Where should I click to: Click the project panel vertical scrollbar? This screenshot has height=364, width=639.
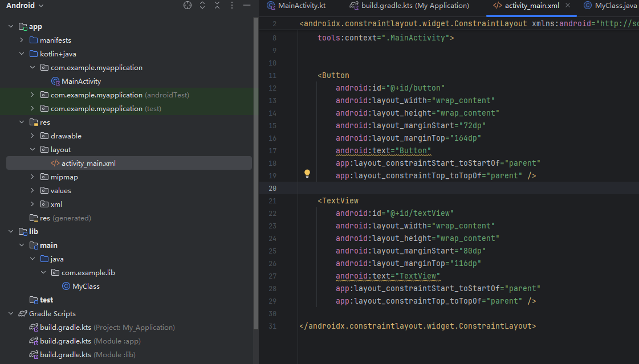[x=255, y=171]
